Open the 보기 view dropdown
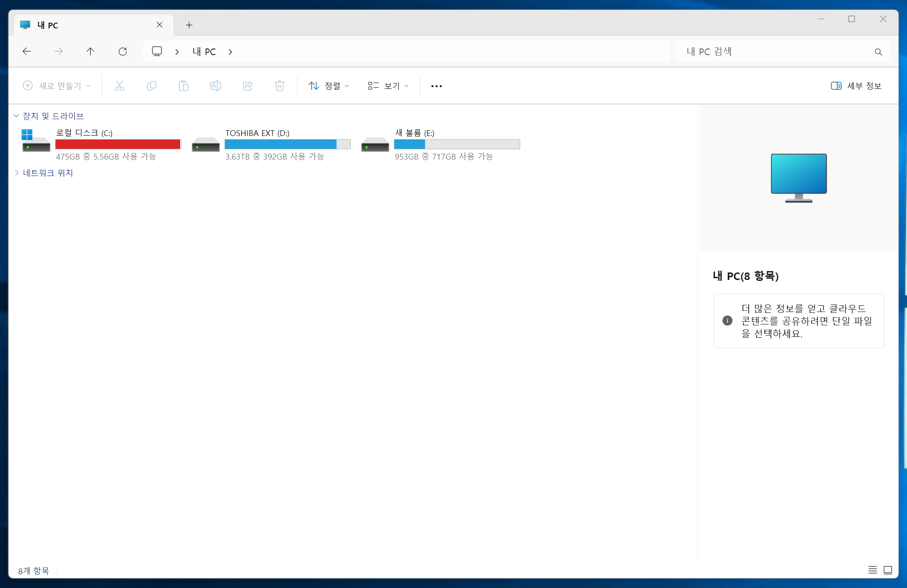 pos(388,86)
